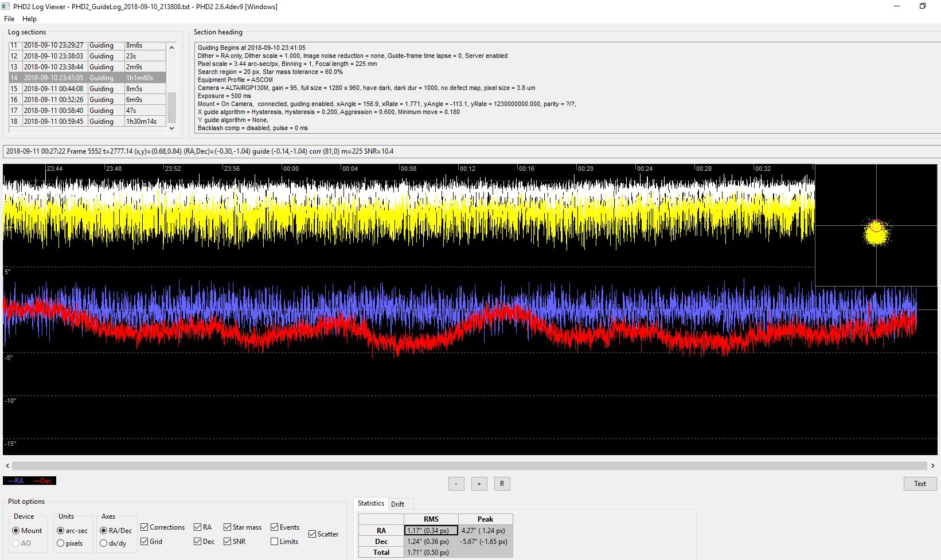Click the frame info status line
Viewport: 941px width, 560px height.
click(x=470, y=151)
